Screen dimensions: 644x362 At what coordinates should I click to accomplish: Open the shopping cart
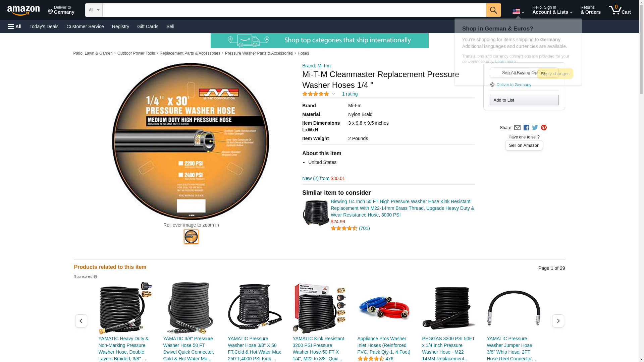[620, 10]
